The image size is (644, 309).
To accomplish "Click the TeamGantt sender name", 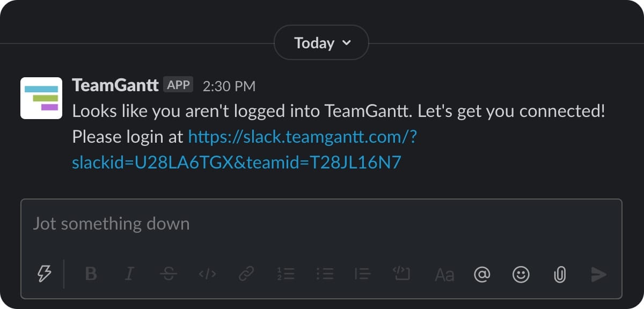I will point(115,85).
